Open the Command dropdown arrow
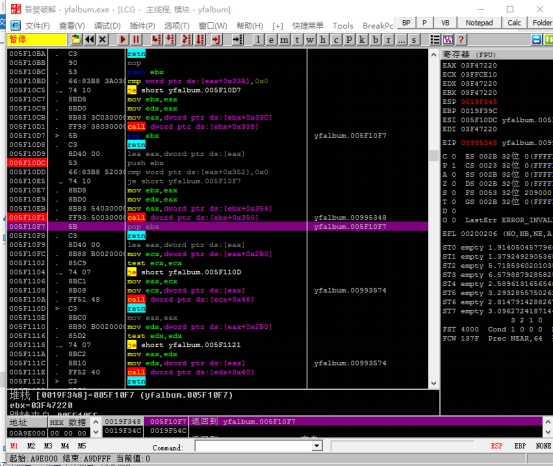Viewport: 553px width, 466px height. (x=317, y=446)
